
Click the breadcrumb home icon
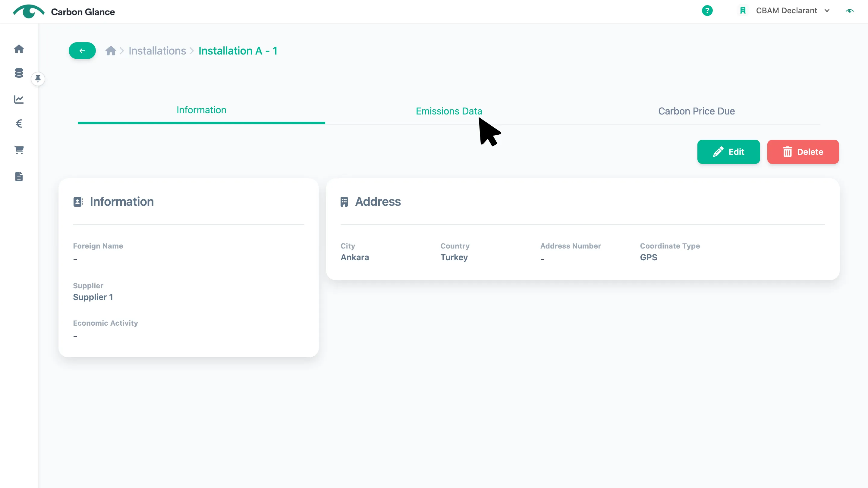[x=111, y=51]
